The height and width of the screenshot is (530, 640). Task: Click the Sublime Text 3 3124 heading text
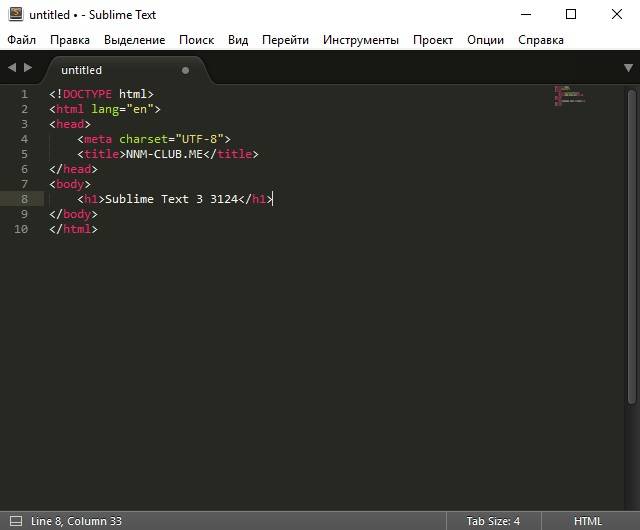tap(171, 199)
